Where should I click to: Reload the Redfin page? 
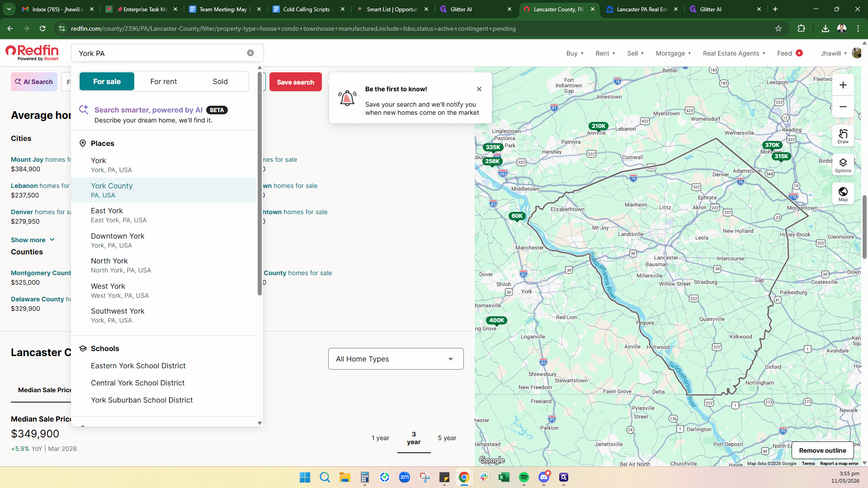(x=42, y=28)
